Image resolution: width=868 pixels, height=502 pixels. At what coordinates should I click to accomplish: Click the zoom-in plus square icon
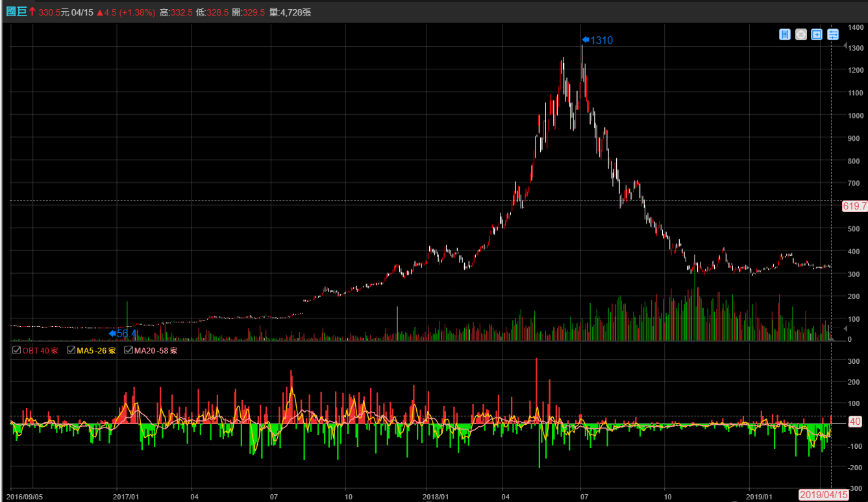817,34
